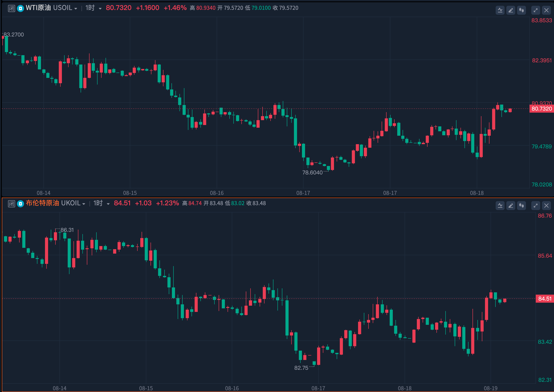
Task: Click the blue oil-drop icon beside 布伦特原油
Action: click(x=20, y=204)
